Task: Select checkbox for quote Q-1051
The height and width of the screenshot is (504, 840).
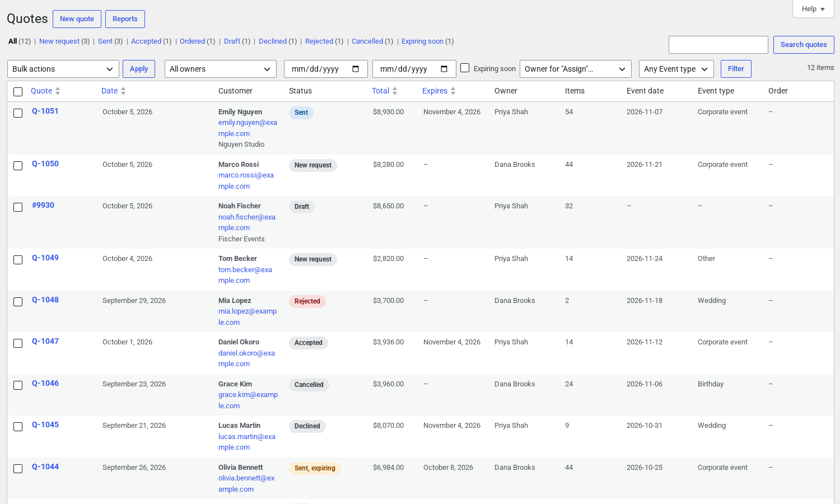Action: point(18,113)
